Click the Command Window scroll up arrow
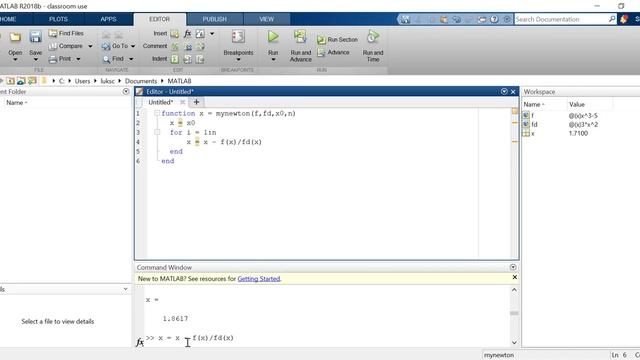Image resolution: width=640 pixels, height=360 pixels. click(x=514, y=289)
